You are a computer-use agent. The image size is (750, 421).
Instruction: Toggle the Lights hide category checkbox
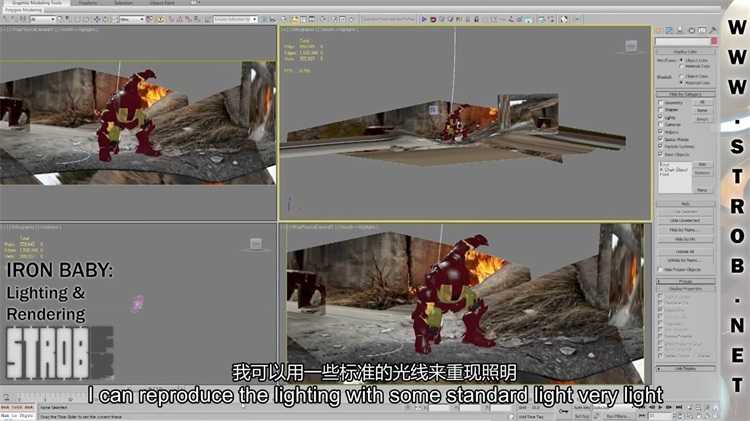[661, 117]
